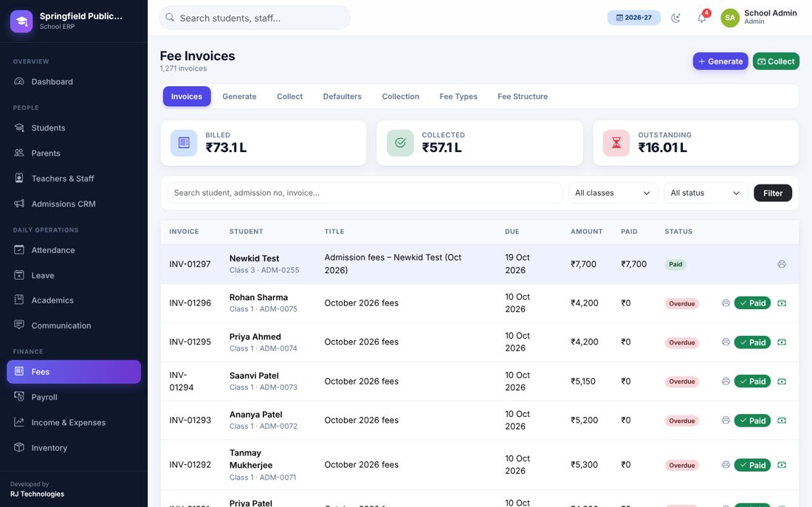The image size is (812, 507).
Task: Open the All status dropdown
Action: [705, 193]
